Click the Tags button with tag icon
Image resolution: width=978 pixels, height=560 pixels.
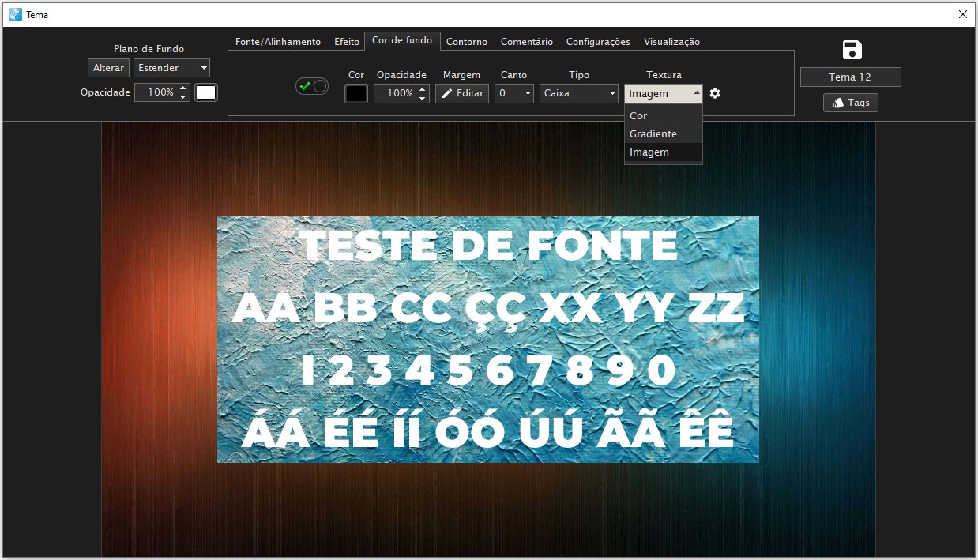851,103
